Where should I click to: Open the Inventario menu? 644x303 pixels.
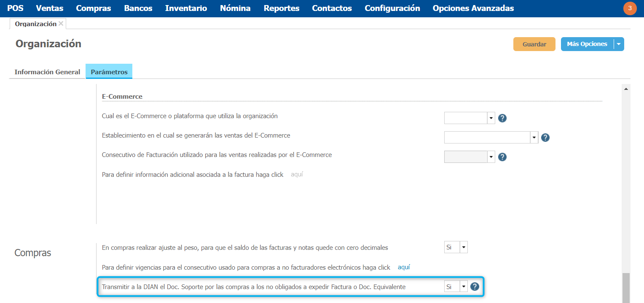tap(186, 8)
